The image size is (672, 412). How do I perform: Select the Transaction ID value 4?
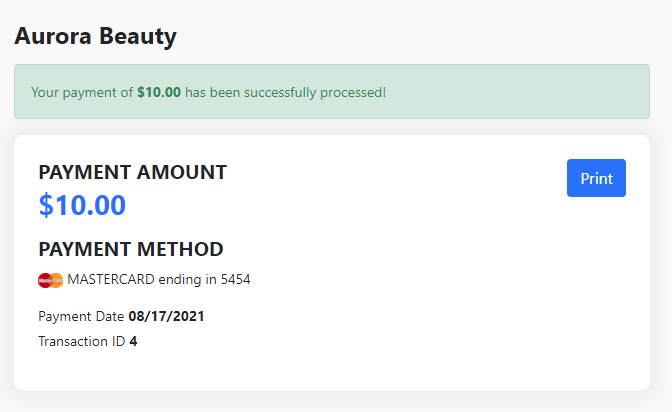133,341
